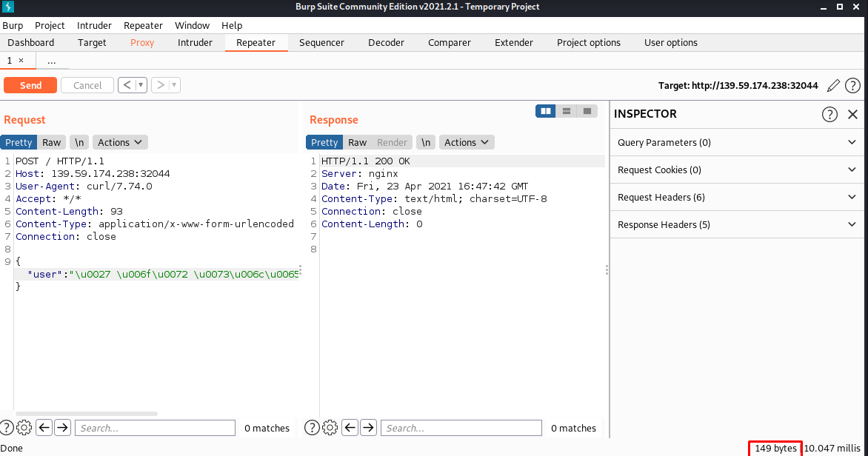Open request search settings gear
Viewport: 868px width, 456px height.
pyautogui.click(x=24, y=428)
